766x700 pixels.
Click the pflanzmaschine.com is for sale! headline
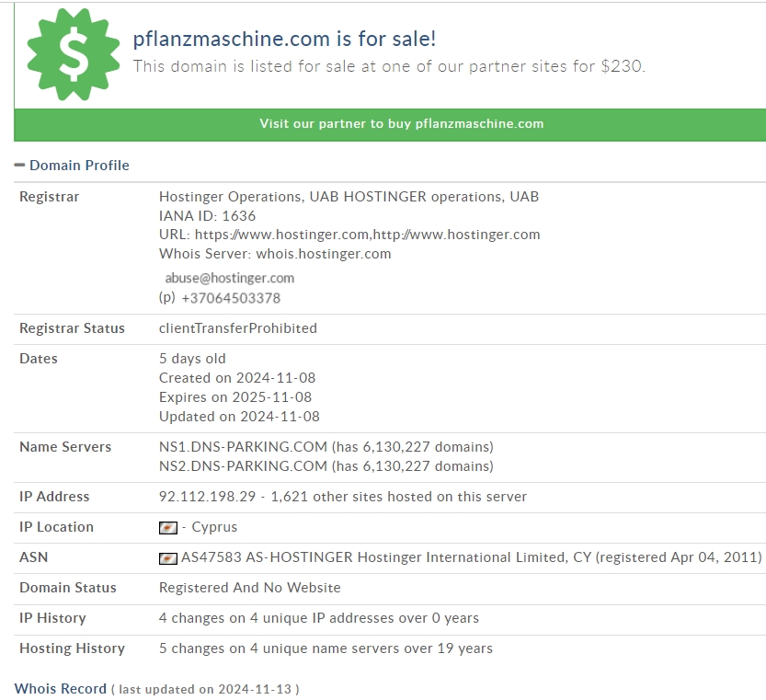point(284,40)
